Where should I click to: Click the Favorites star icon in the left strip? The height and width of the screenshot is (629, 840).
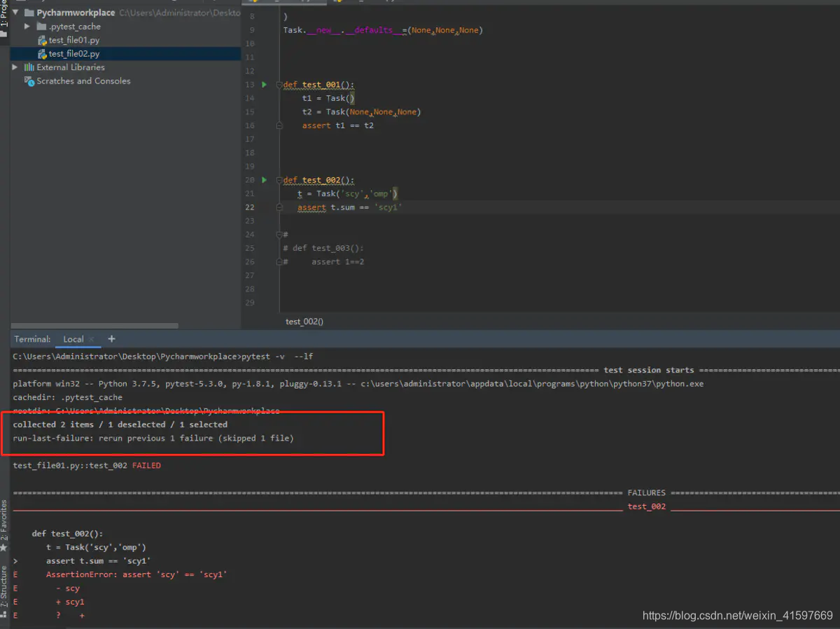point(4,547)
